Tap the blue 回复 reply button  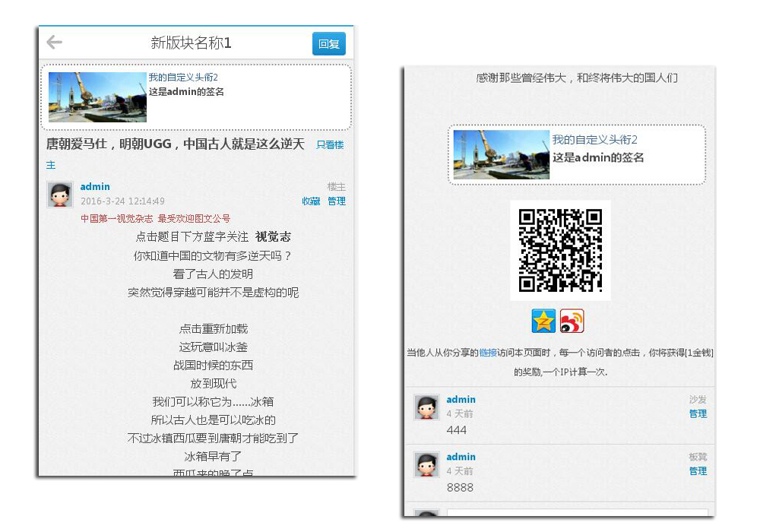pos(328,43)
